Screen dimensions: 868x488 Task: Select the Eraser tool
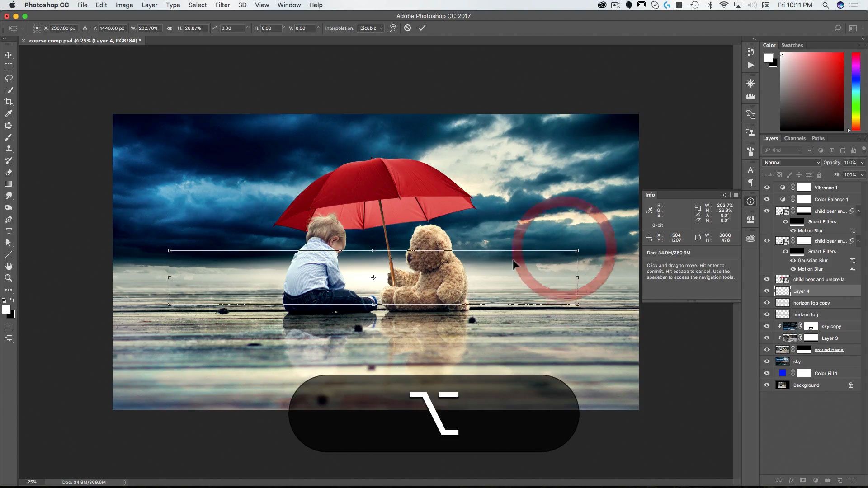coord(9,173)
